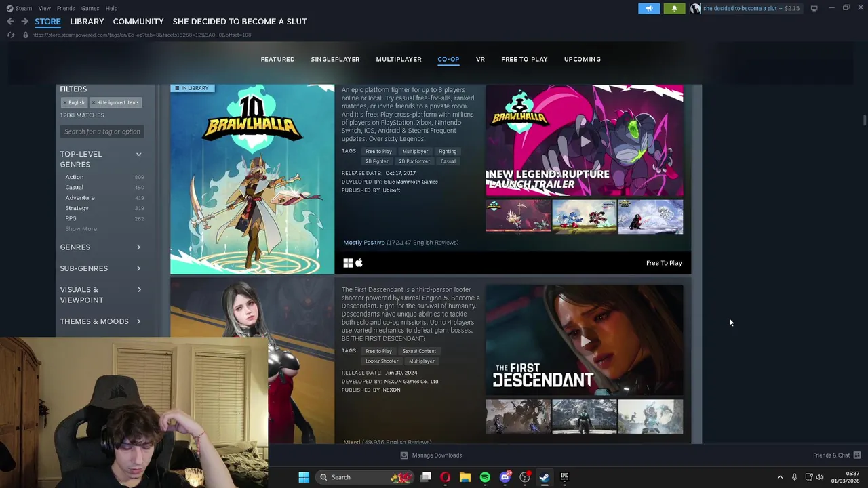Screen dimensions: 868x488
Task: Reload the store page
Action: (x=11, y=35)
